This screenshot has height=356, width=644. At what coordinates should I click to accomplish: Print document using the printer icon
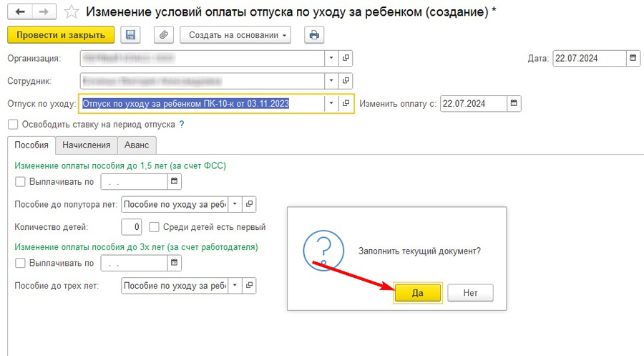coord(314,35)
